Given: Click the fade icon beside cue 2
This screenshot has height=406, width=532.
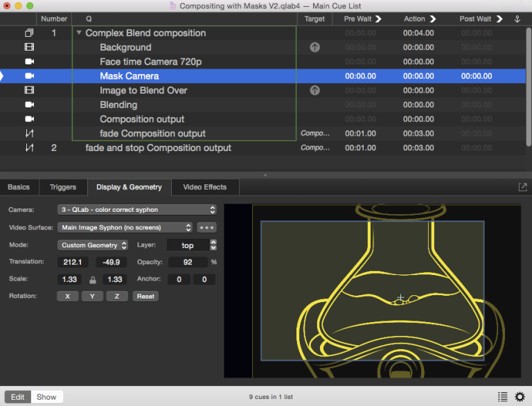Looking at the screenshot, I should (x=29, y=148).
